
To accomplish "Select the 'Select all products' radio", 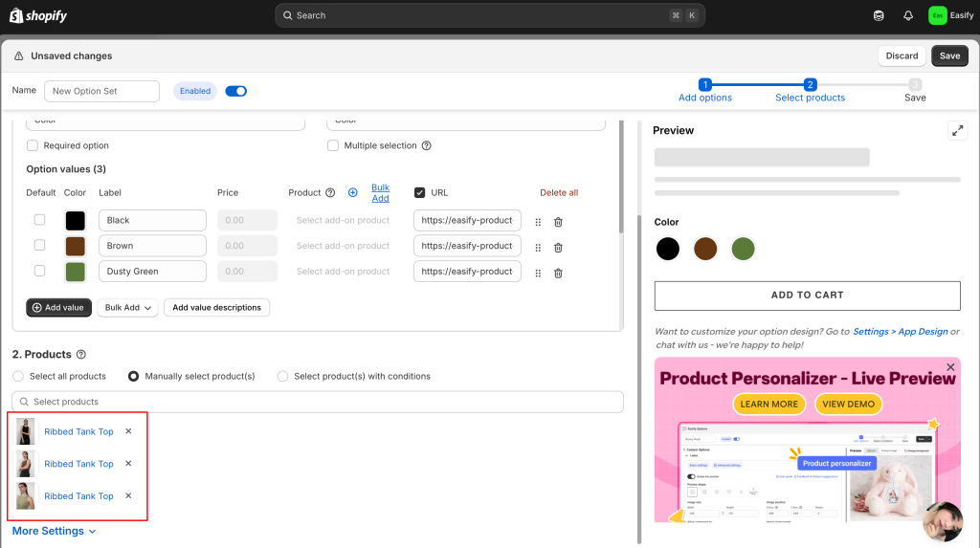I will coord(18,377).
